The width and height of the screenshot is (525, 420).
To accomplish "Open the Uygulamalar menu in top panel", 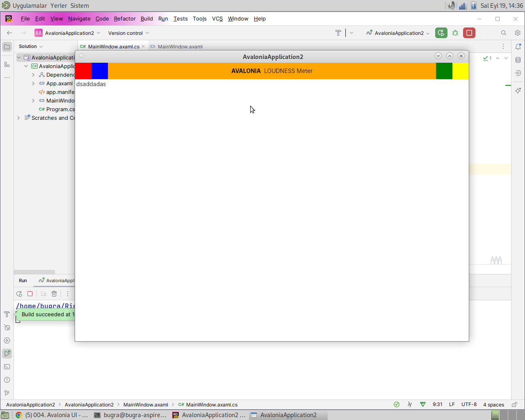I will (x=30, y=6).
